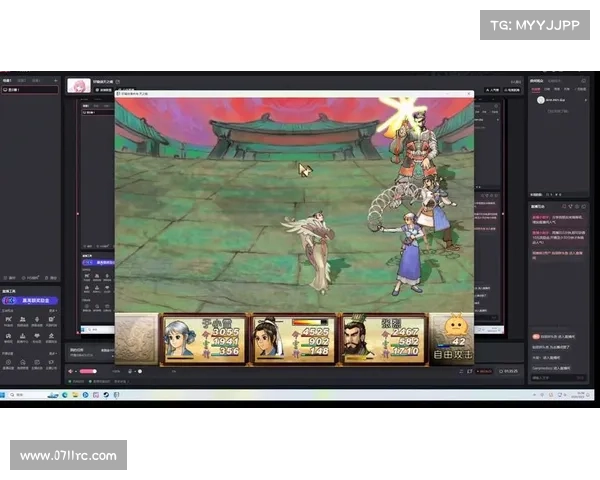The width and height of the screenshot is (600, 480).
Task: Switch to the third scene tab
Action: [x=36, y=81]
